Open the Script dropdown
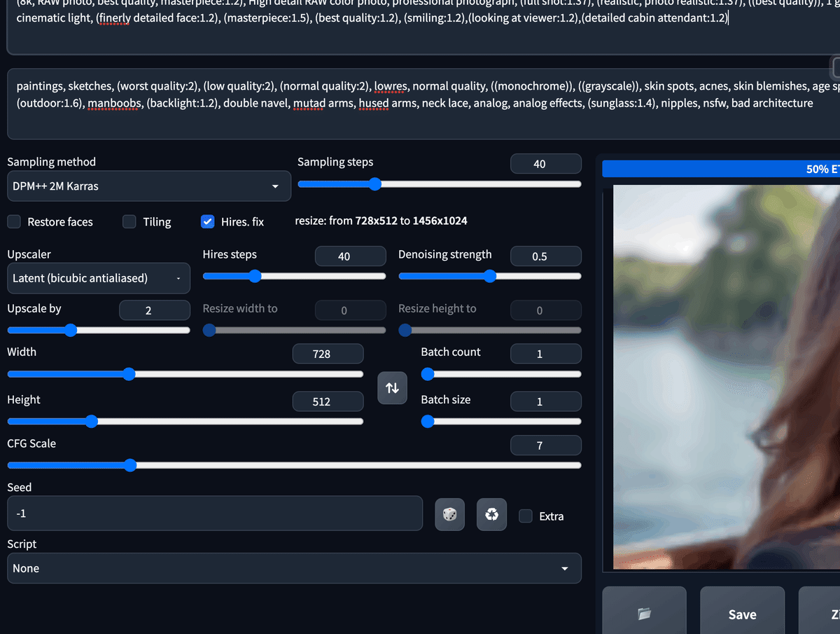 point(294,568)
